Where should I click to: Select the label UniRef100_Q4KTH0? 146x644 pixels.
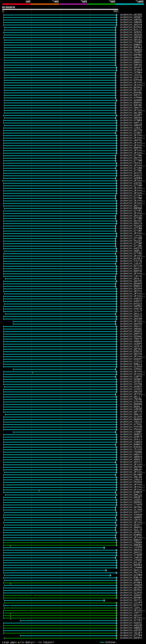tap(131, 281)
